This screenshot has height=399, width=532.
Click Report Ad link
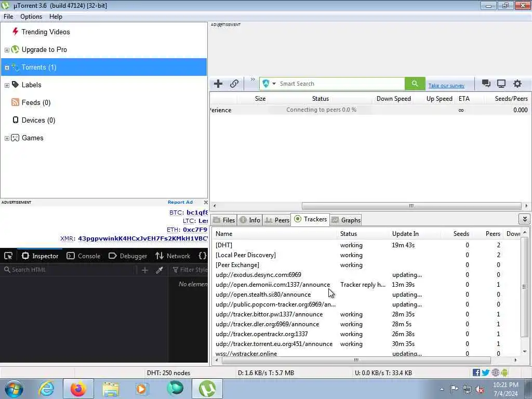[180, 202]
